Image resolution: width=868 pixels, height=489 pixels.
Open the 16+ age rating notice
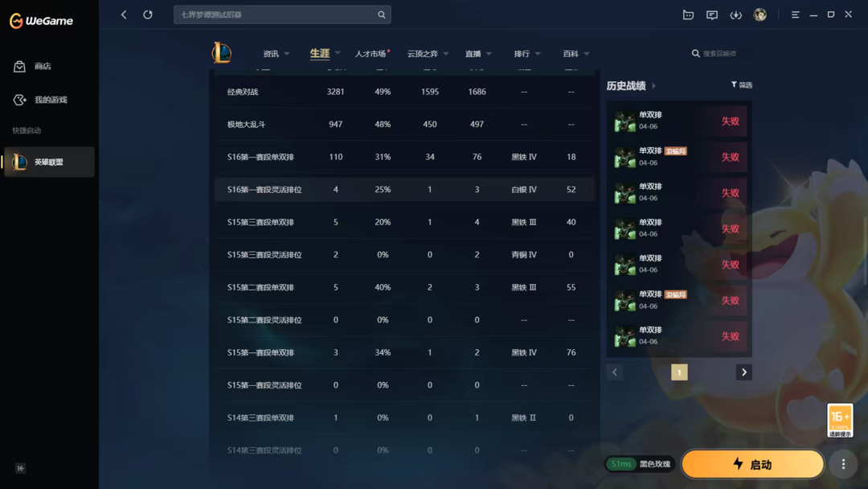(x=840, y=420)
